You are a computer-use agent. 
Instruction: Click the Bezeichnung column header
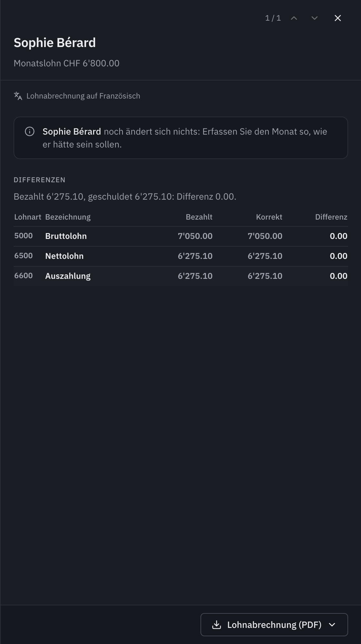coord(68,217)
